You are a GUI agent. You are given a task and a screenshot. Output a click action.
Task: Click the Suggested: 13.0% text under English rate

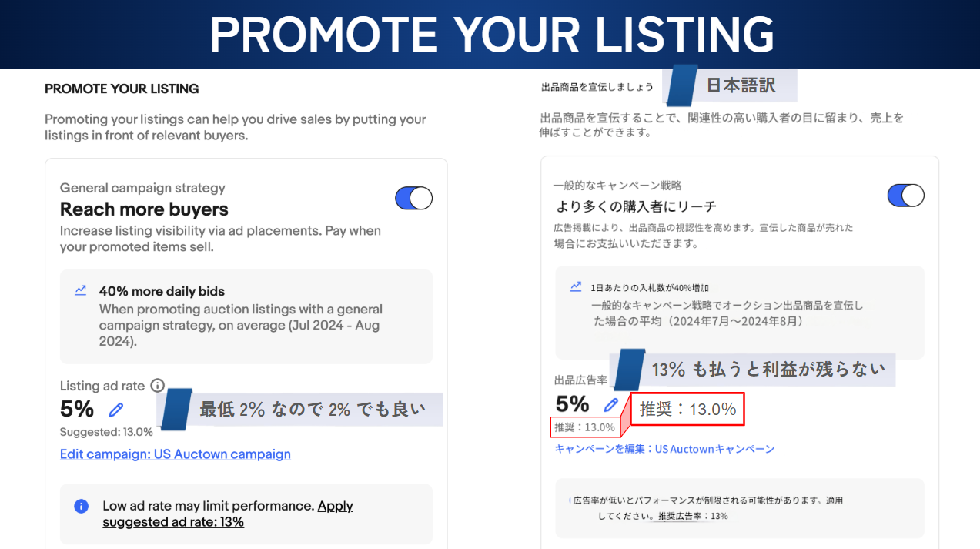[x=106, y=432]
